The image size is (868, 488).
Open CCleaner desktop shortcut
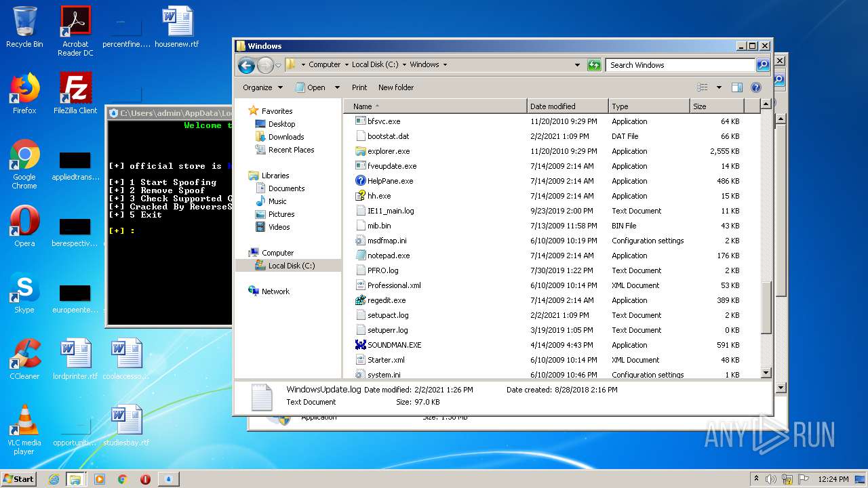24,360
